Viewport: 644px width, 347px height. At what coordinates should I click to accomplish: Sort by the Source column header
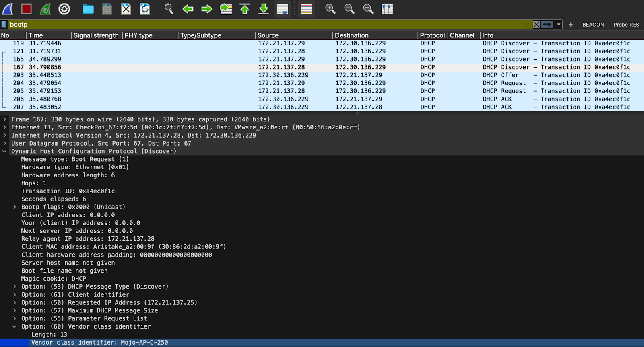point(294,35)
